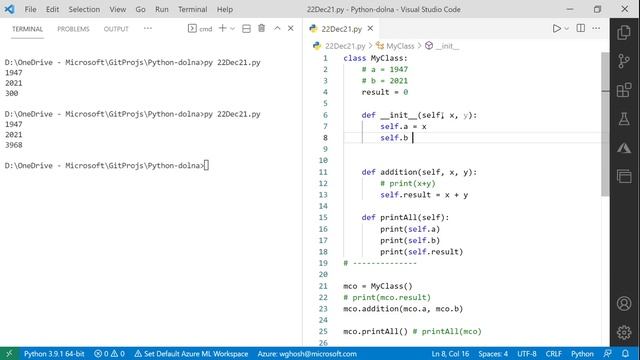This screenshot has height=360, width=640.
Task: Expand the run button dropdown arrow
Action: tap(567, 29)
